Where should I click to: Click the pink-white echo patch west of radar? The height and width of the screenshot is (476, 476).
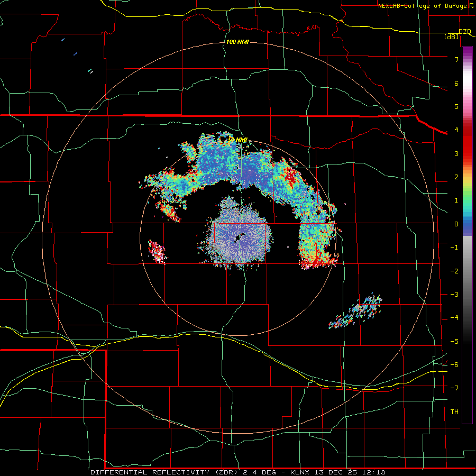click(157, 251)
